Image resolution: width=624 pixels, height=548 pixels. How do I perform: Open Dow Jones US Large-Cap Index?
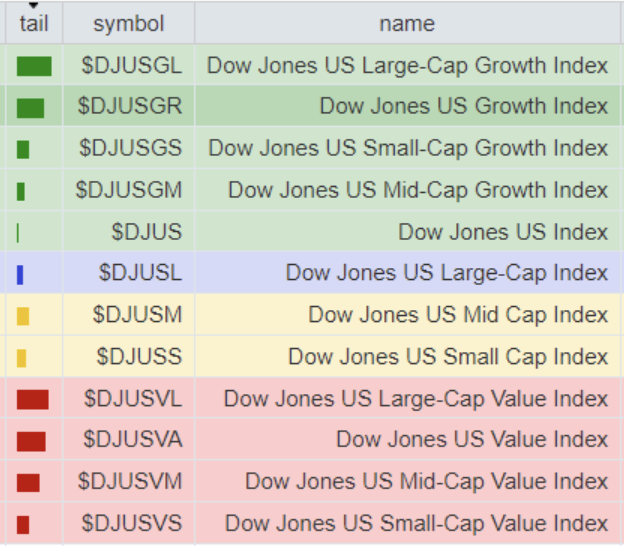(446, 273)
